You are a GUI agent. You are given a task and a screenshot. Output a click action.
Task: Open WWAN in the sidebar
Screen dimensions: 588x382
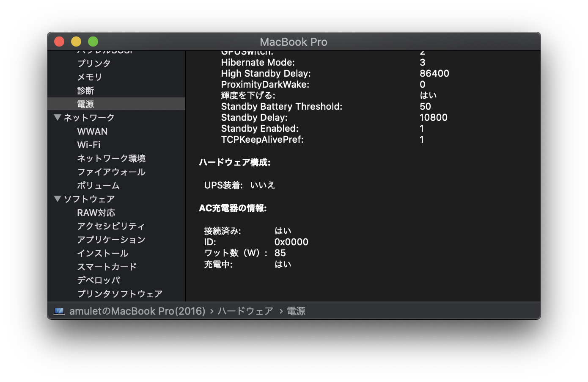tap(92, 131)
